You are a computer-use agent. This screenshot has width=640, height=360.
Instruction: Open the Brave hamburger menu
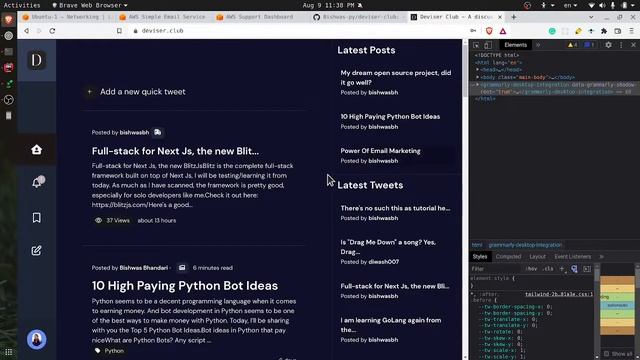pos(631,31)
